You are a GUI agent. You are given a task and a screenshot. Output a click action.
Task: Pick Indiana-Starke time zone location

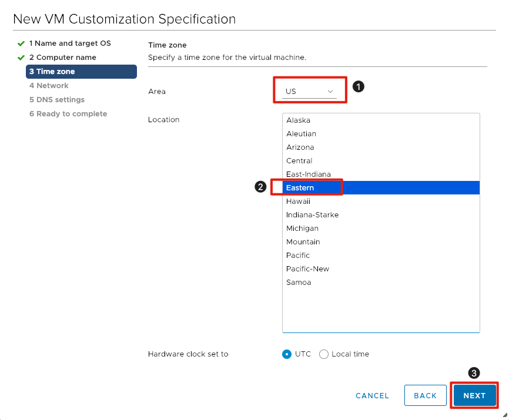312,215
